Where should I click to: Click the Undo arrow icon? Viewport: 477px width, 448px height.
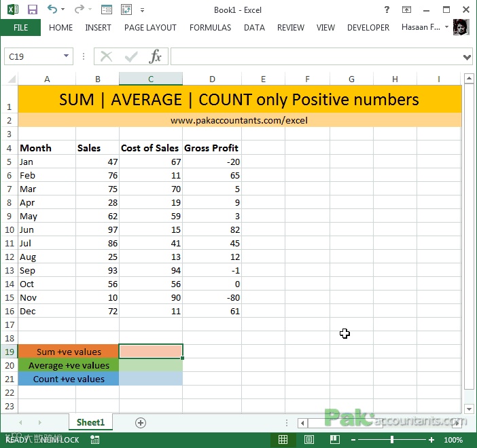[x=53, y=10]
